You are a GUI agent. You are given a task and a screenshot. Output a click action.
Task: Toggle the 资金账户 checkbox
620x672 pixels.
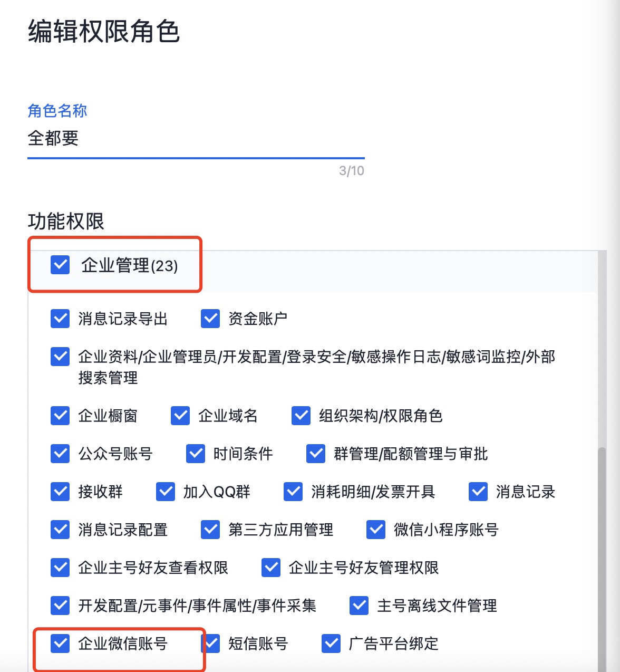(210, 319)
